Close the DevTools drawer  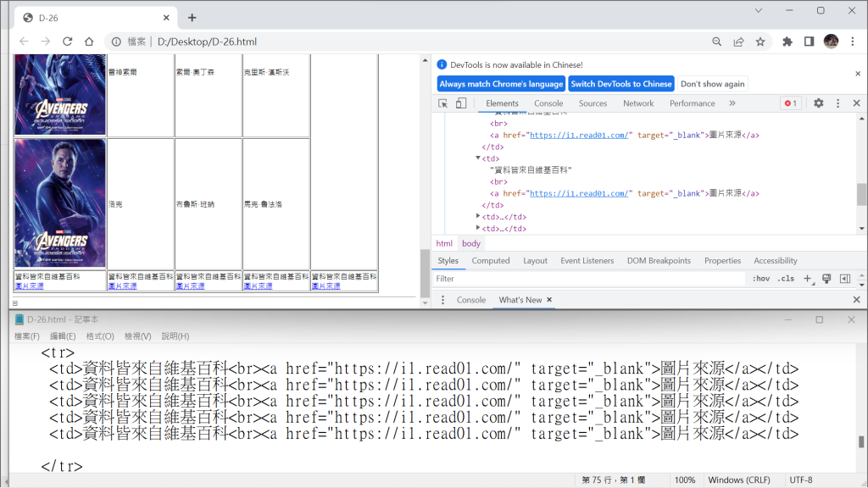(x=857, y=300)
